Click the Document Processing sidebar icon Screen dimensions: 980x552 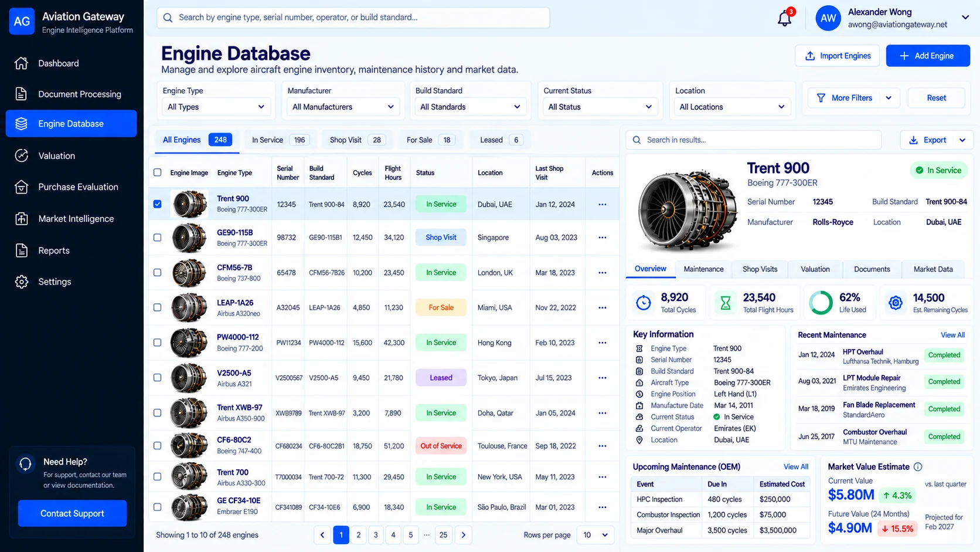point(22,94)
